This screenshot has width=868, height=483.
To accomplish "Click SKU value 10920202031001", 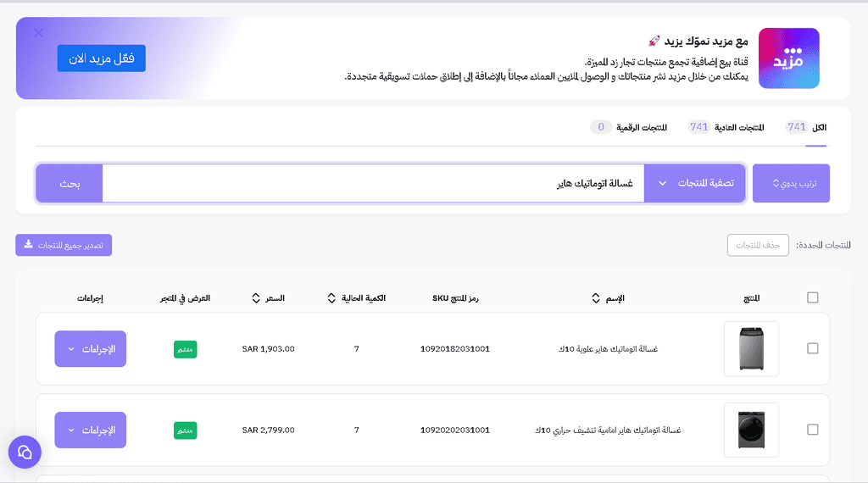I will pos(455,430).
